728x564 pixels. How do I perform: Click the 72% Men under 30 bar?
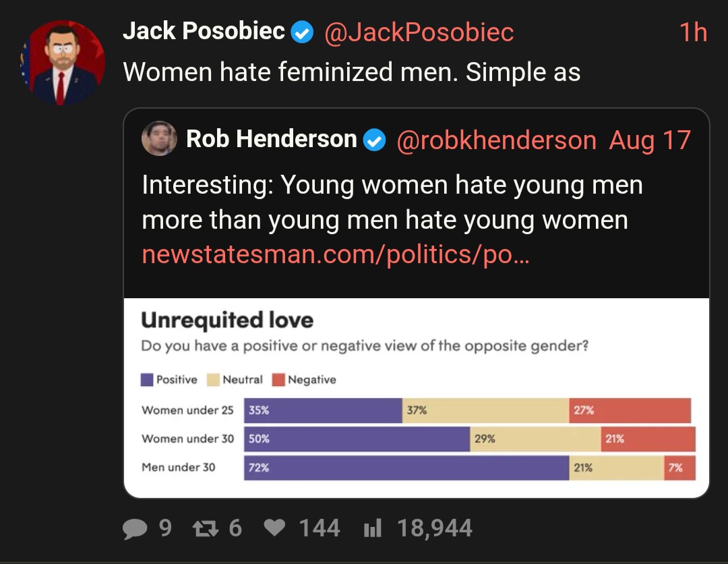coord(406,468)
